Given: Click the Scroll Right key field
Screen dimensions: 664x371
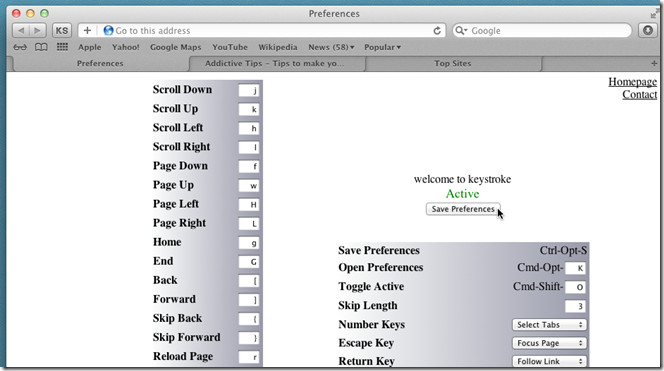Looking at the screenshot, I should (x=249, y=147).
